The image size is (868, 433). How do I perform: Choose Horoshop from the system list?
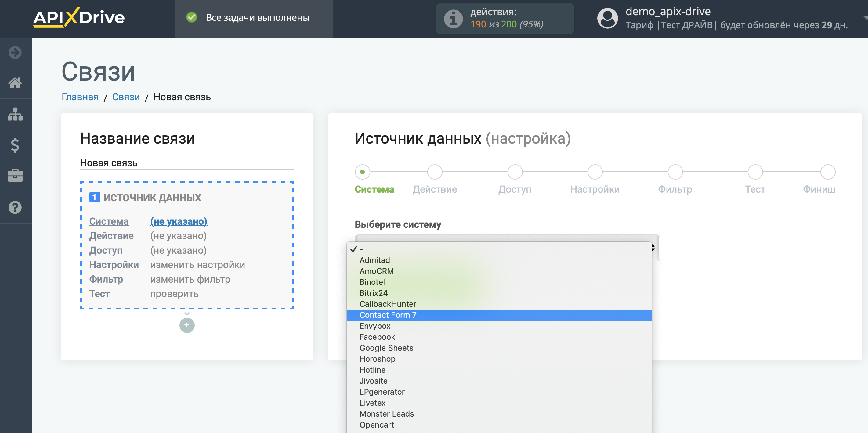click(x=499, y=359)
